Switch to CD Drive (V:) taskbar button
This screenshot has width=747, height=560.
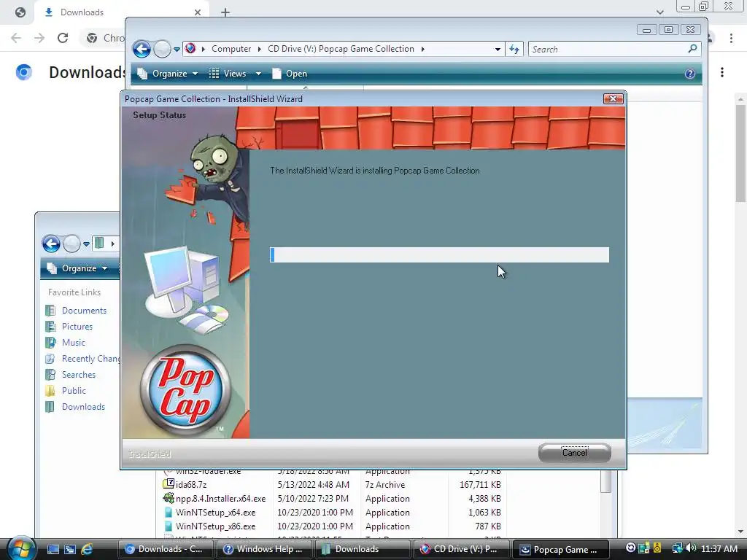coord(462,549)
